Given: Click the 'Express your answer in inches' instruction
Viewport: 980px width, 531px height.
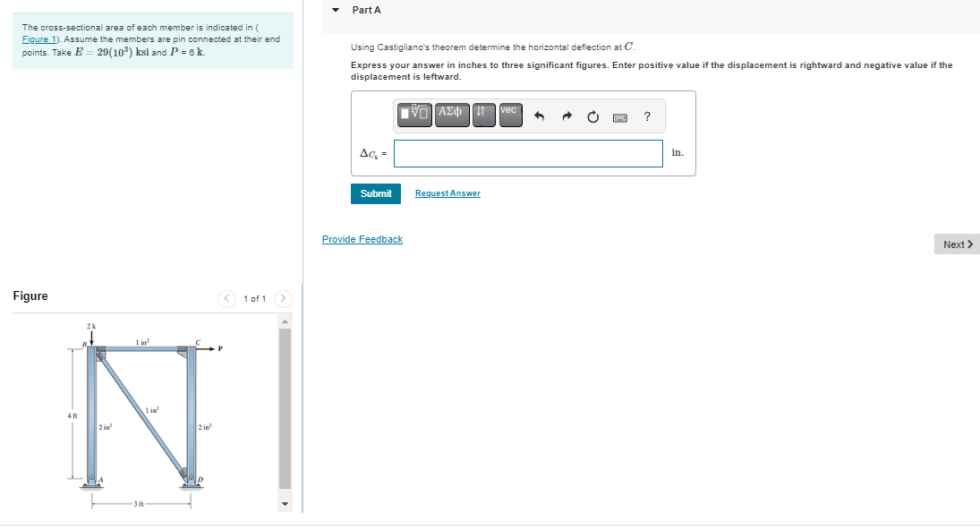Looking at the screenshot, I should (x=652, y=71).
